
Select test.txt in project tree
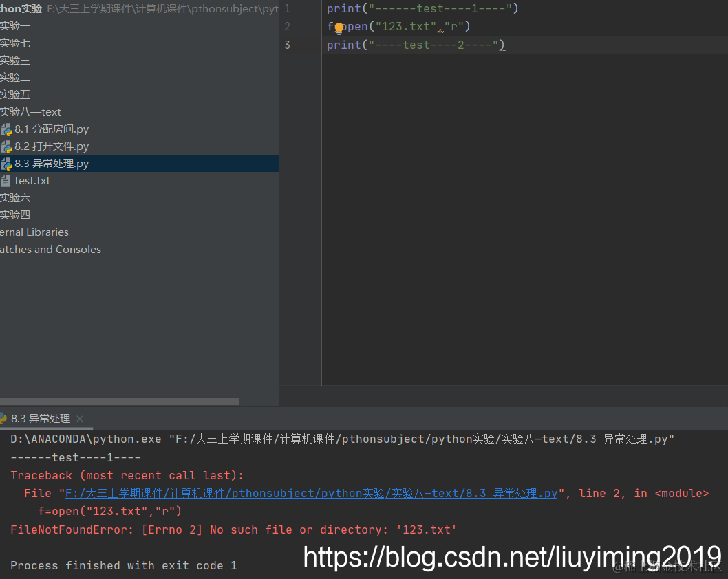(32, 180)
